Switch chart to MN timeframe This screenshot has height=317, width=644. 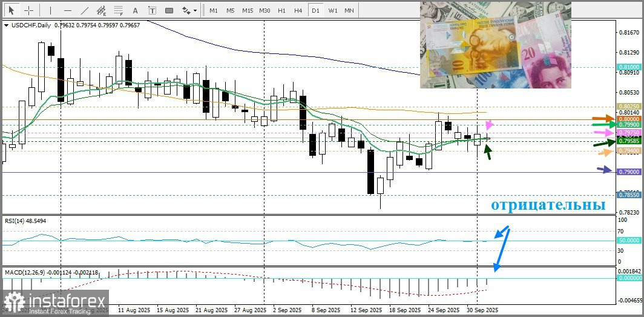349,11
